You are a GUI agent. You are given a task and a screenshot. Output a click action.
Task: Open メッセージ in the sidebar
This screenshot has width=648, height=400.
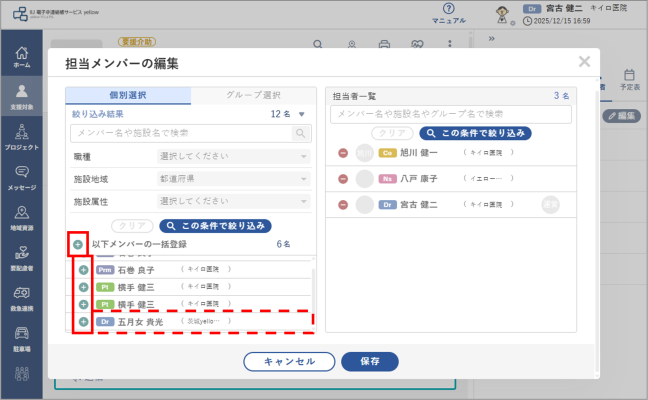coord(21,178)
